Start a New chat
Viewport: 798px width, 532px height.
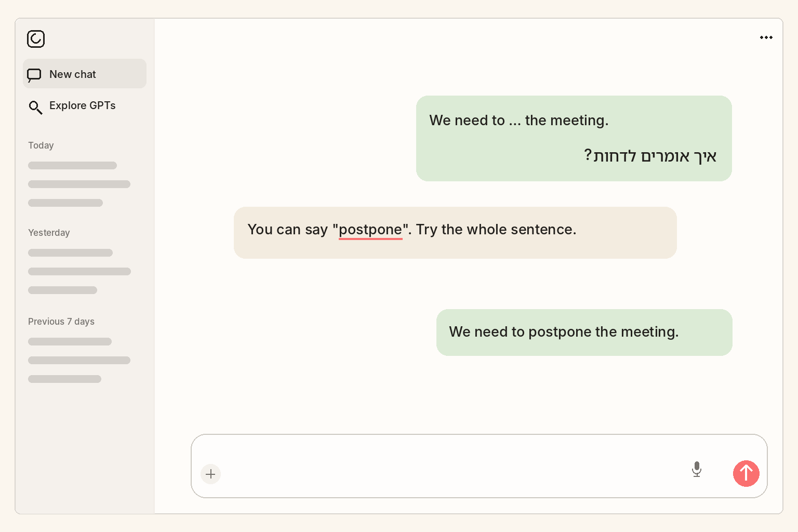(x=85, y=74)
